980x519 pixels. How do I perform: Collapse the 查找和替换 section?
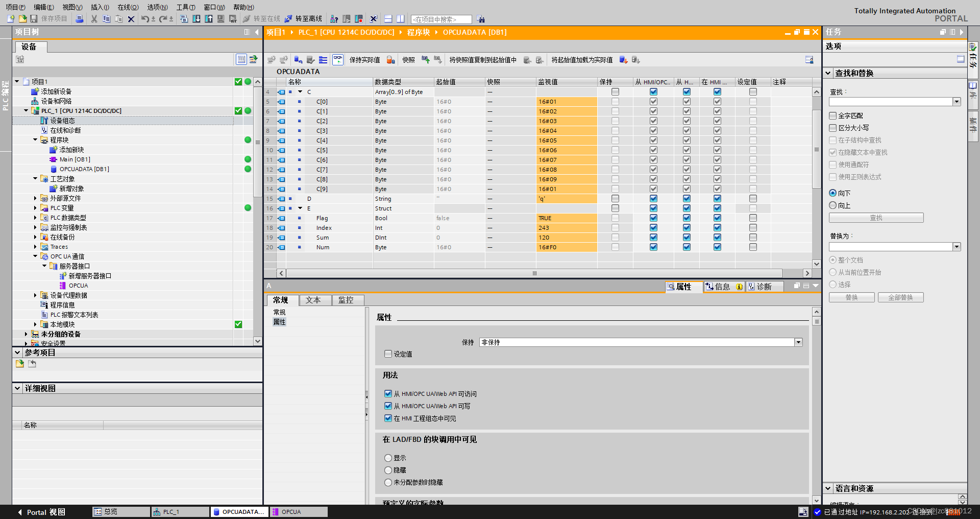click(x=828, y=73)
